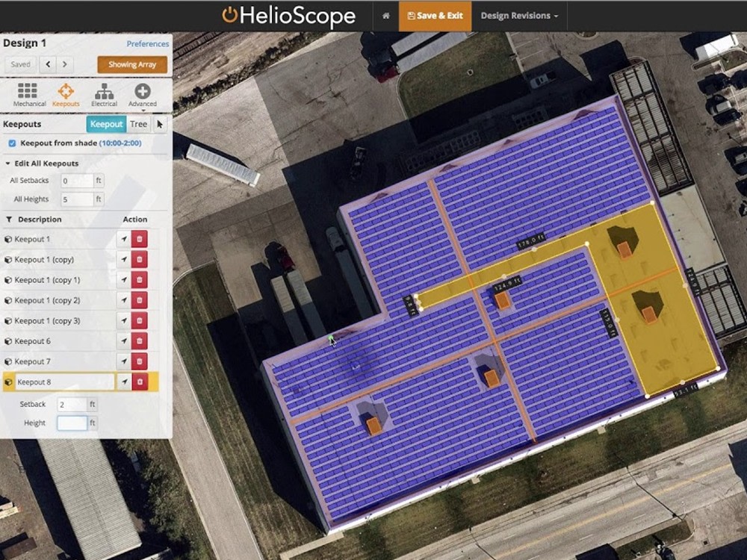Image resolution: width=747 pixels, height=560 pixels.
Task: Click Save & Exit button
Action: [435, 16]
